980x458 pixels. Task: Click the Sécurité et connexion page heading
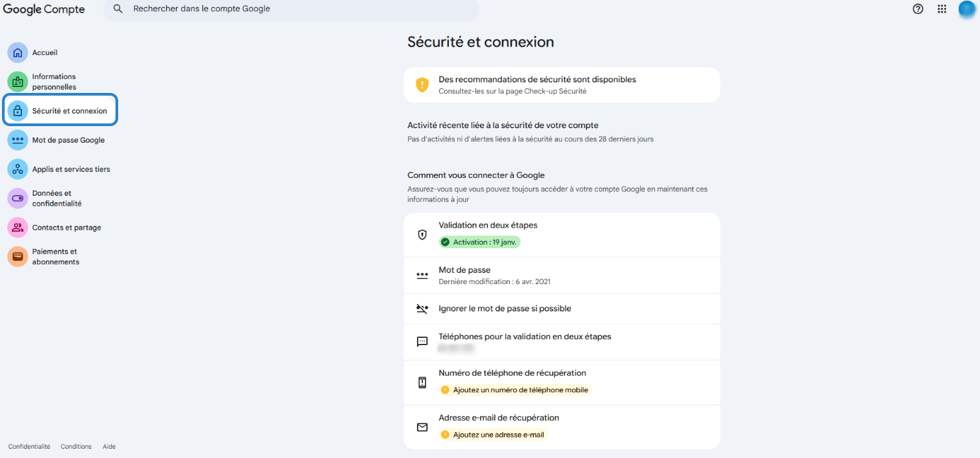[481, 42]
